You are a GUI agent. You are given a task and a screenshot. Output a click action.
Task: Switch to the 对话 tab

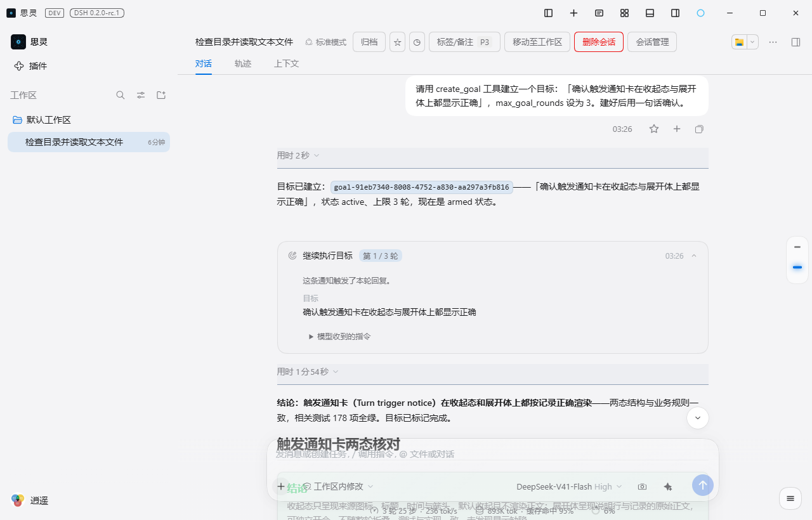pos(204,63)
